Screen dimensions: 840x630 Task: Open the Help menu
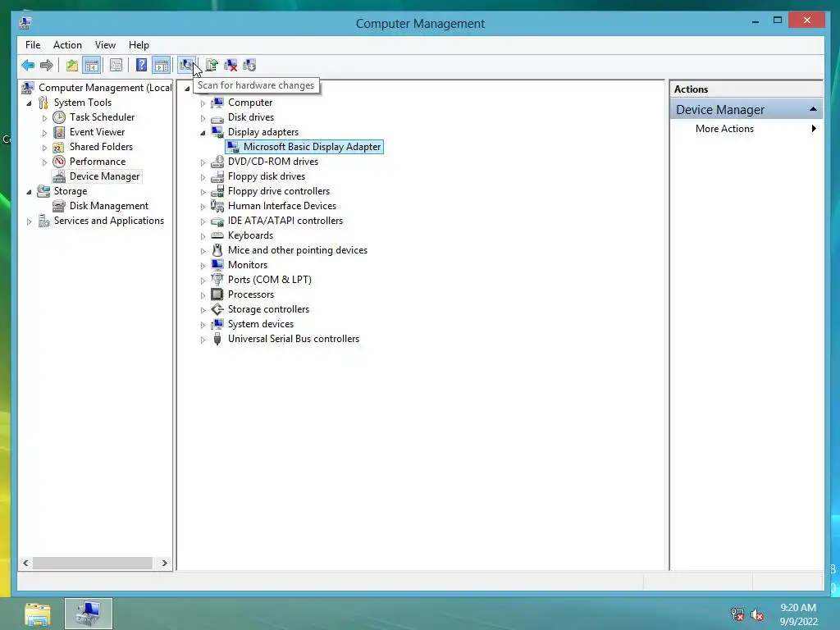[139, 45]
